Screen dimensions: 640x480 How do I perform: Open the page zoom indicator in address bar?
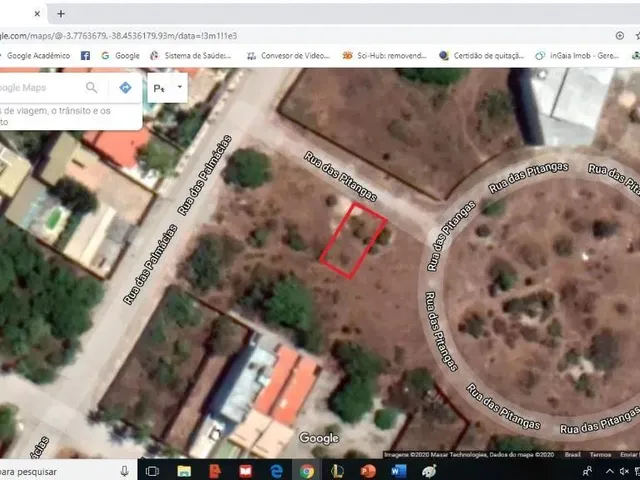pyautogui.click(x=620, y=36)
